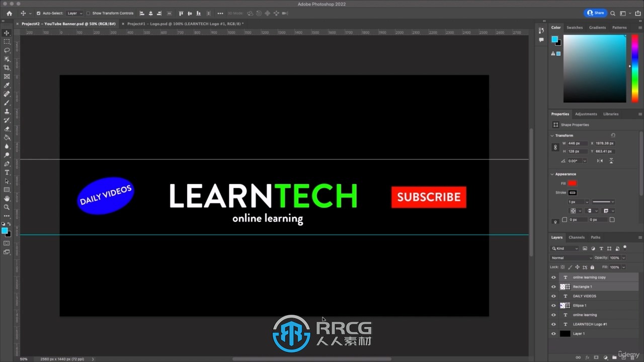
Task: Open the layer blend mode Normal dropdown
Action: click(x=572, y=258)
